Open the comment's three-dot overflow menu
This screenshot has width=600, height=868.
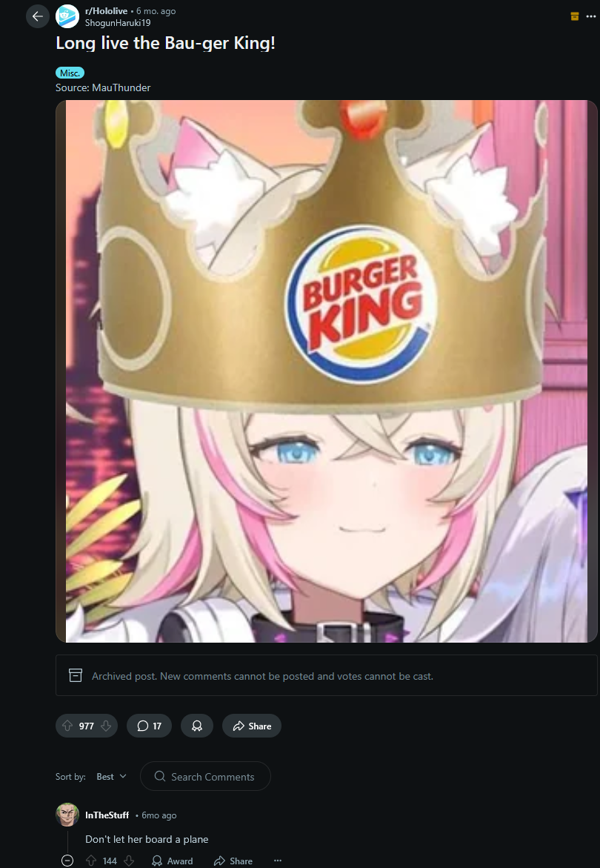pyautogui.click(x=278, y=861)
